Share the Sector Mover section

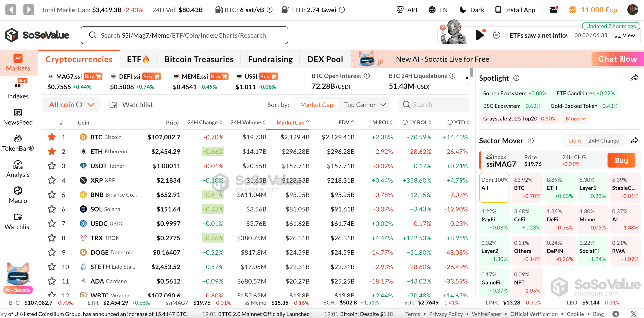click(634, 141)
